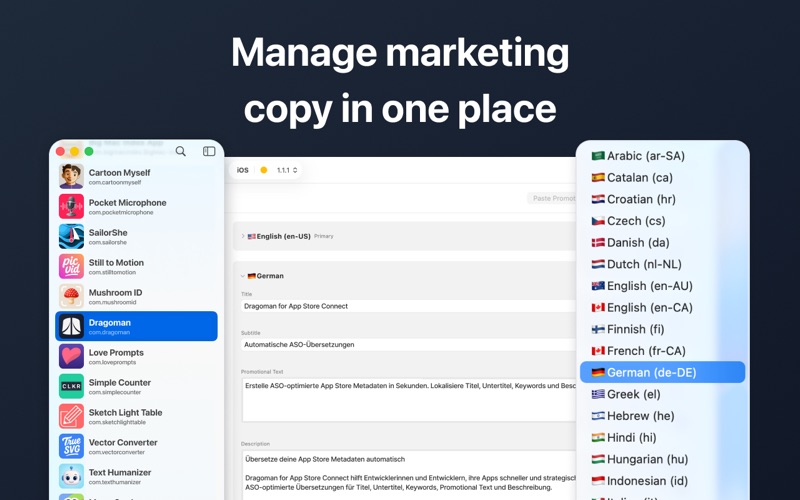Screen dimensions: 800x500
Task: Choose Danish (da) from language list
Action: click(x=662, y=242)
